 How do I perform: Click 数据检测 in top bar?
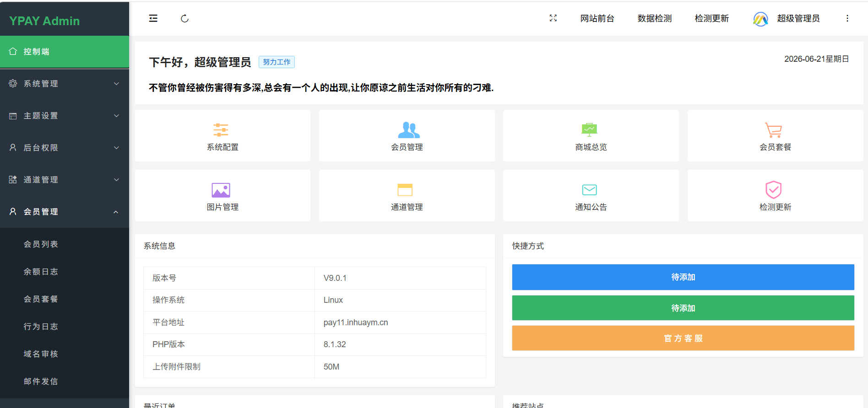click(x=655, y=18)
